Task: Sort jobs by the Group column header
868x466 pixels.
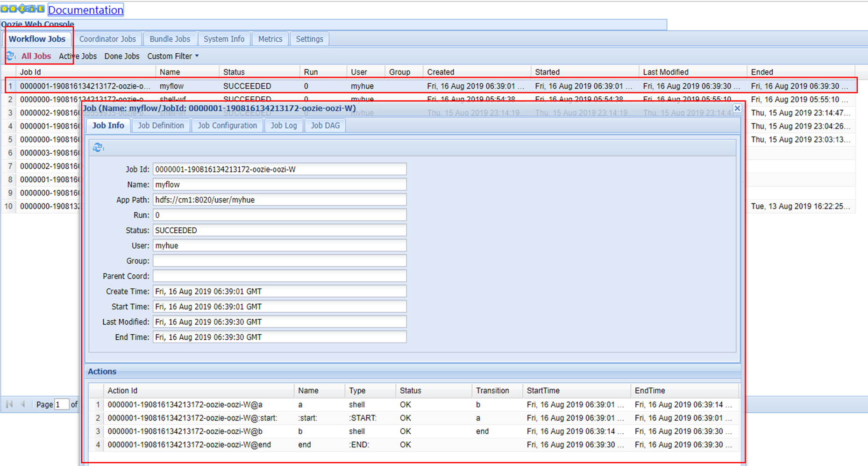Action: 404,72
